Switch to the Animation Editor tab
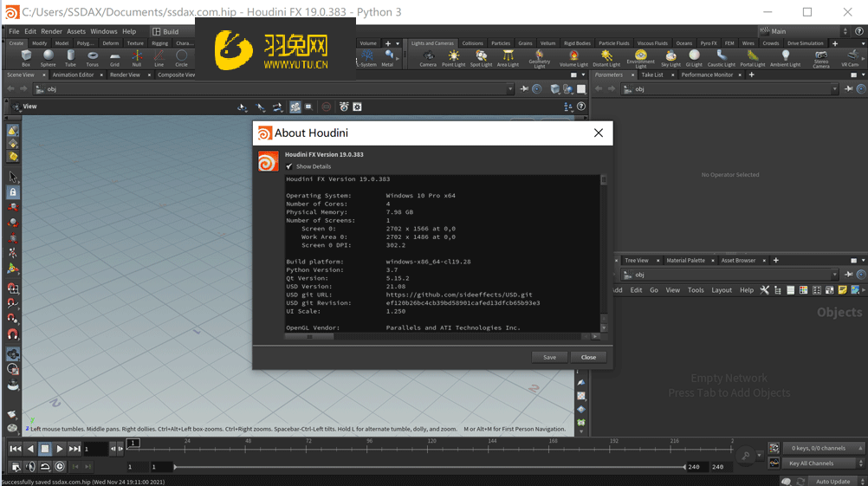The width and height of the screenshot is (868, 486). (73, 75)
